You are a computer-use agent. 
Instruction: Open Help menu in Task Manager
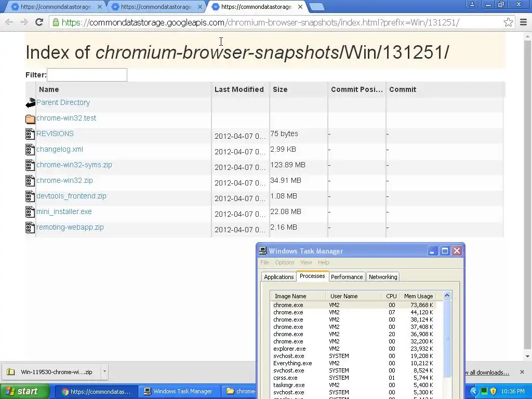[323, 262]
